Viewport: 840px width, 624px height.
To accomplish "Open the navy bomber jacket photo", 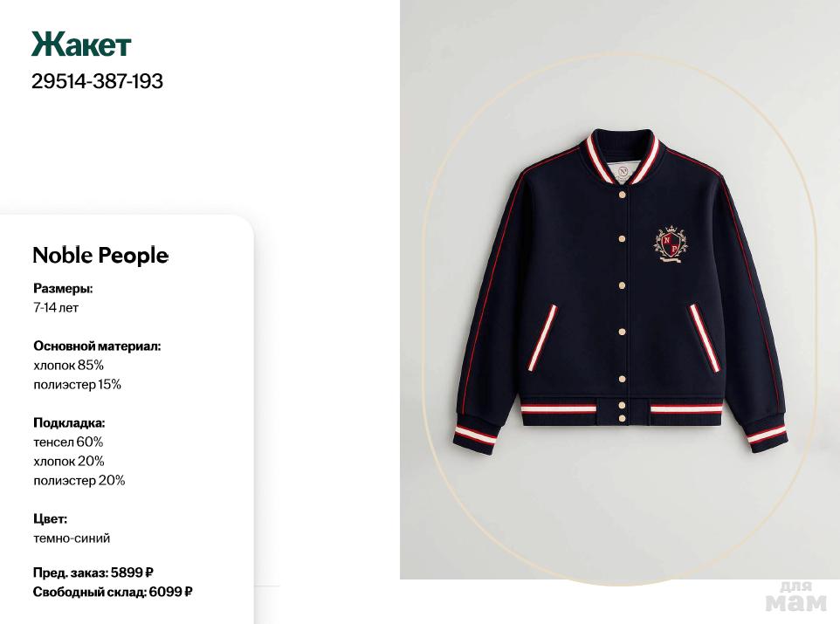I will click(x=620, y=289).
